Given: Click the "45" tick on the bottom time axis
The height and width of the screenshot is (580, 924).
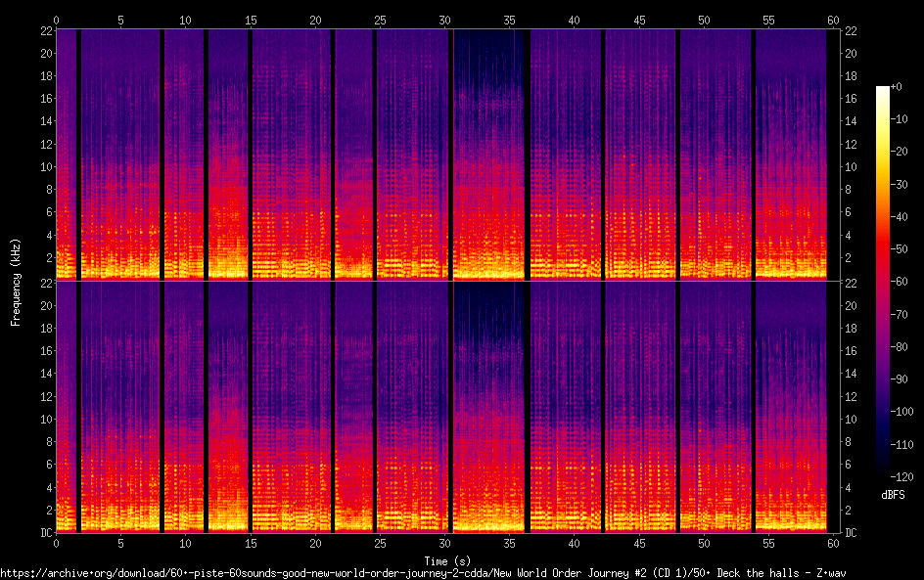Looking at the screenshot, I should click(x=639, y=544).
